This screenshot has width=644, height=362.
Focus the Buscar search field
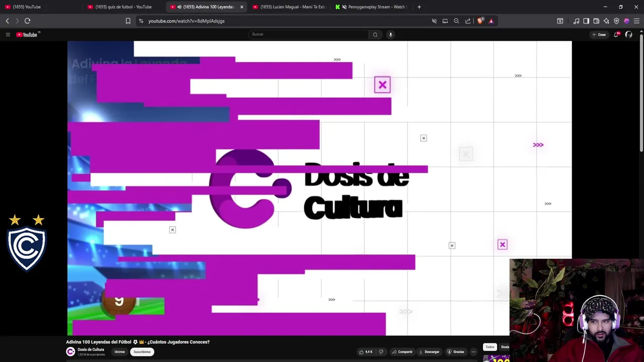308,34
